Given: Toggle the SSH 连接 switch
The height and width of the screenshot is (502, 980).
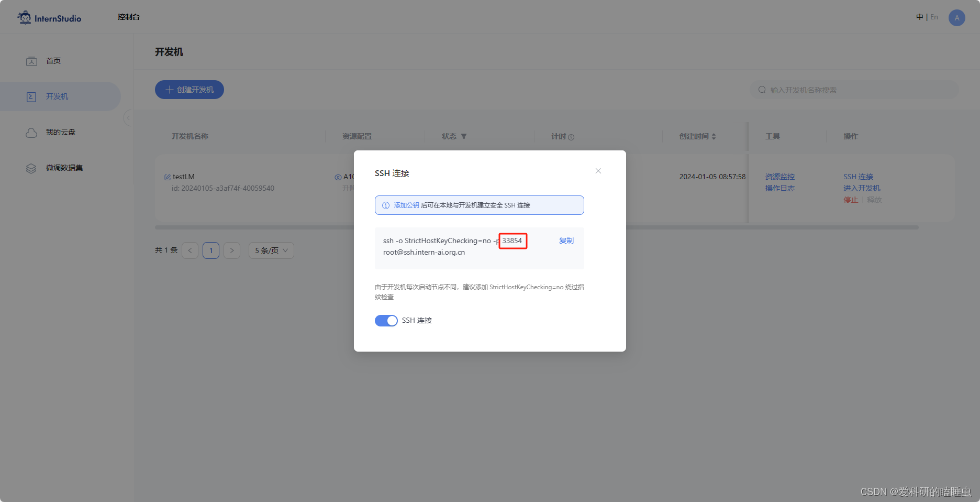Looking at the screenshot, I should 386,321.
